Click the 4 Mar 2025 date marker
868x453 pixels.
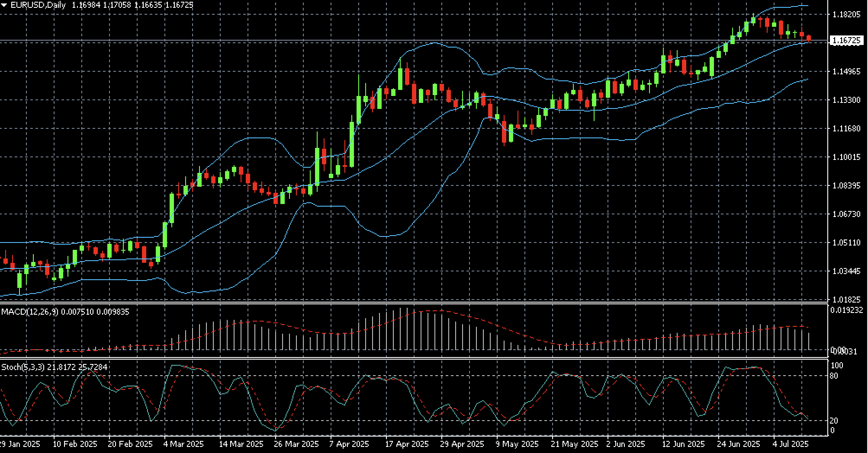point(183,444)
